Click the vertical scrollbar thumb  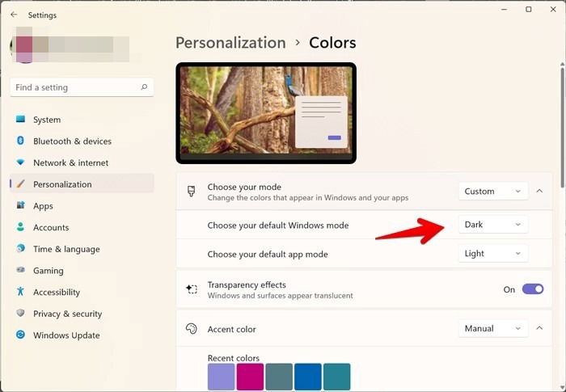tap(563, 126)
